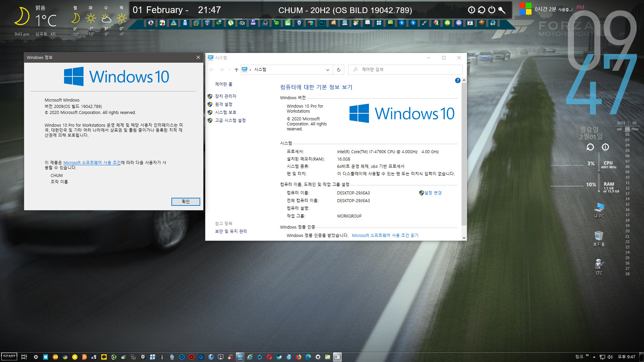The image size is (644, 362).
Task: Click the WORKGROUP value
Action: (x=349, y=216)
